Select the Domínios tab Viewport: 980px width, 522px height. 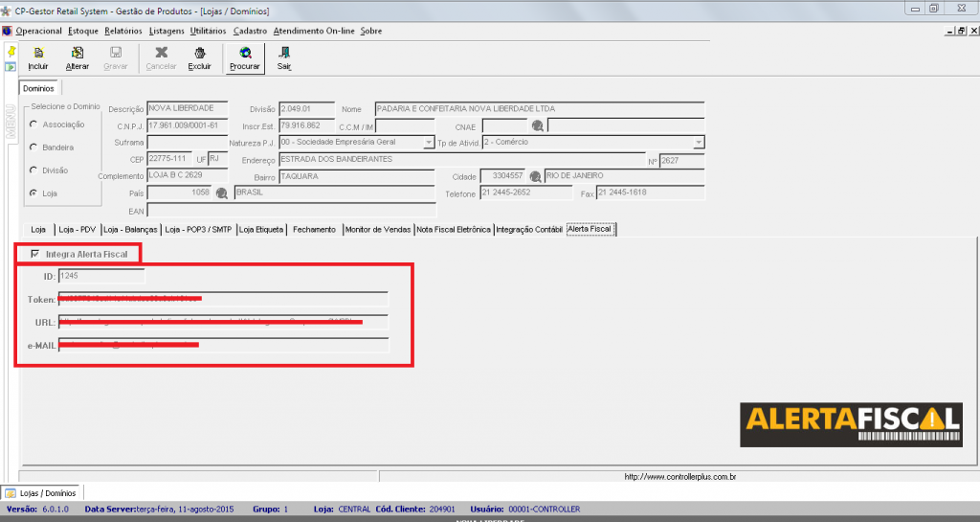(38, 88)
